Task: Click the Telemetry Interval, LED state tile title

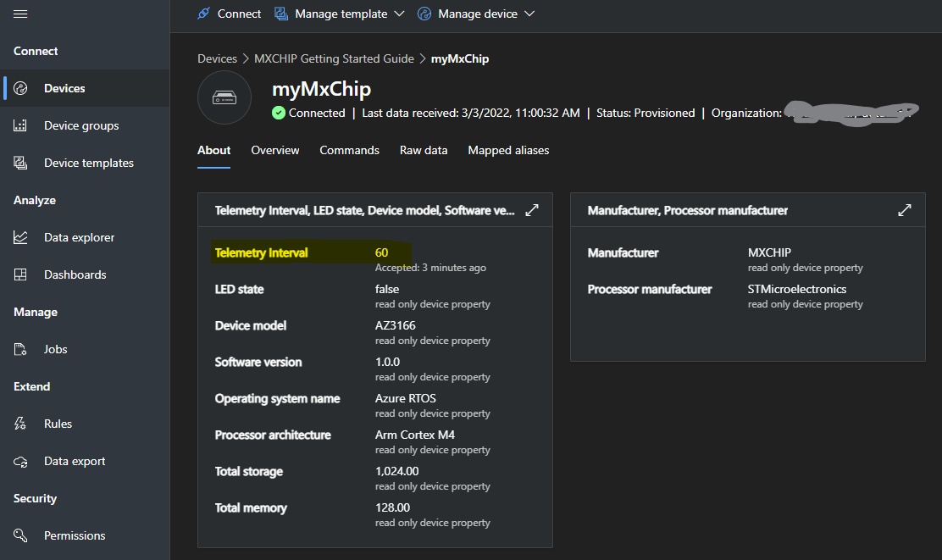Action: point(364,210)
